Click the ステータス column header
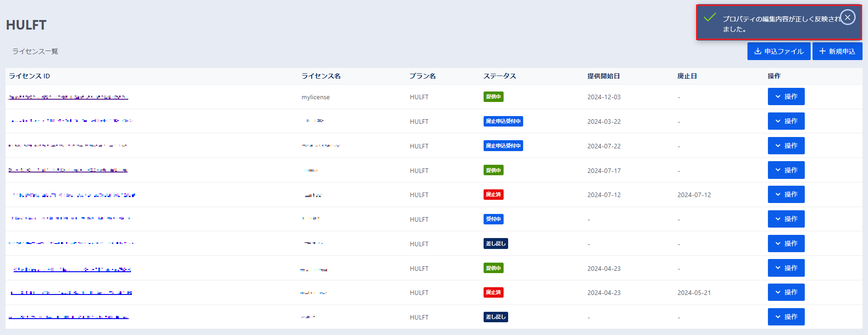Viewport: 868px width, 335px height. click(x=500, y=76)
